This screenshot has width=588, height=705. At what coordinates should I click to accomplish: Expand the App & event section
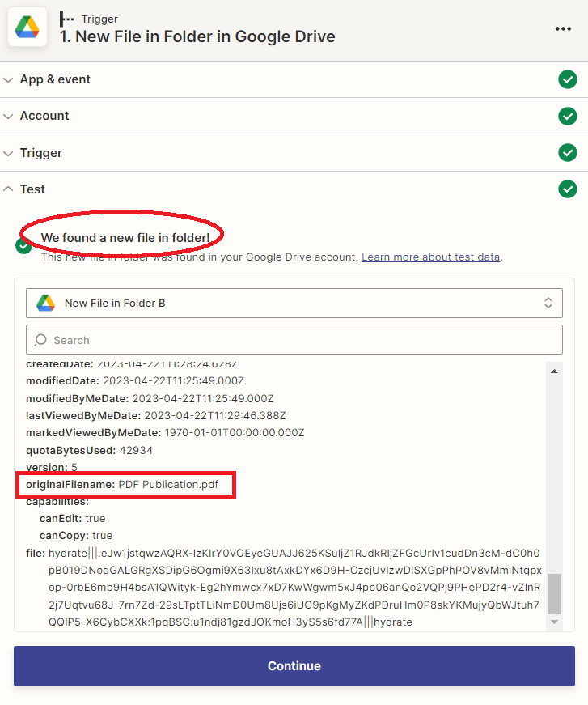[55, 79]
